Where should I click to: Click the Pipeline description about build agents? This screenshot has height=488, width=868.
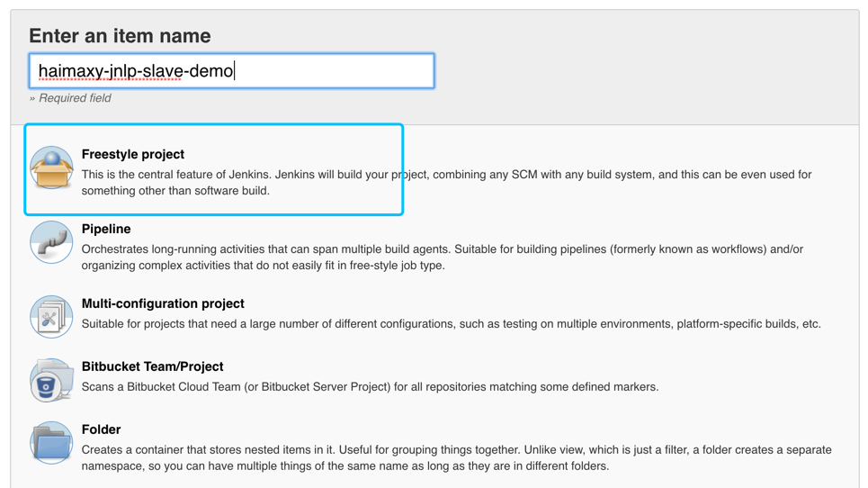point(442,258)
